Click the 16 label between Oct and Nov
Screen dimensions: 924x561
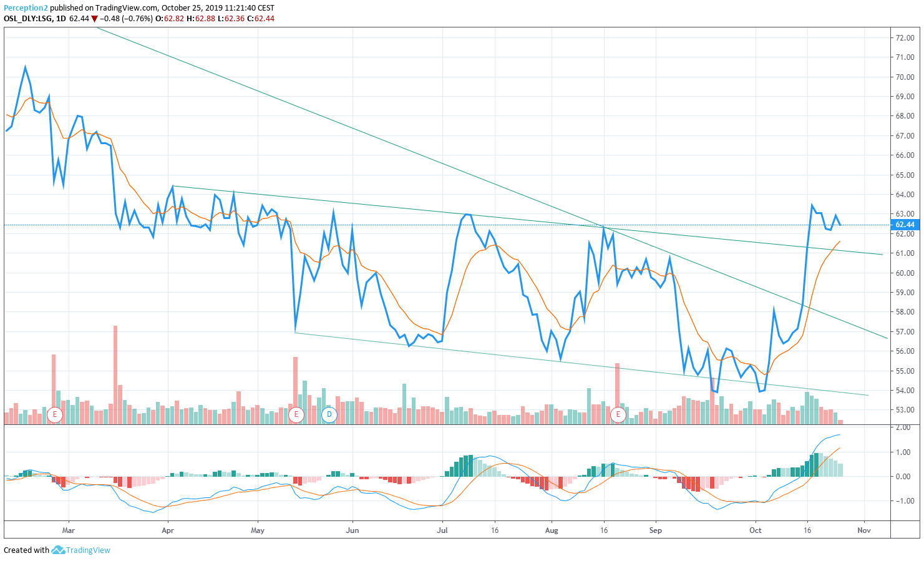[807, 530]
